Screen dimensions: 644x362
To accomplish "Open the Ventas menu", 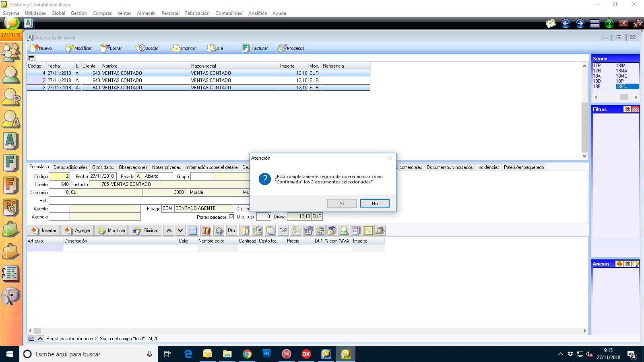I will click(x=124, y=13).
